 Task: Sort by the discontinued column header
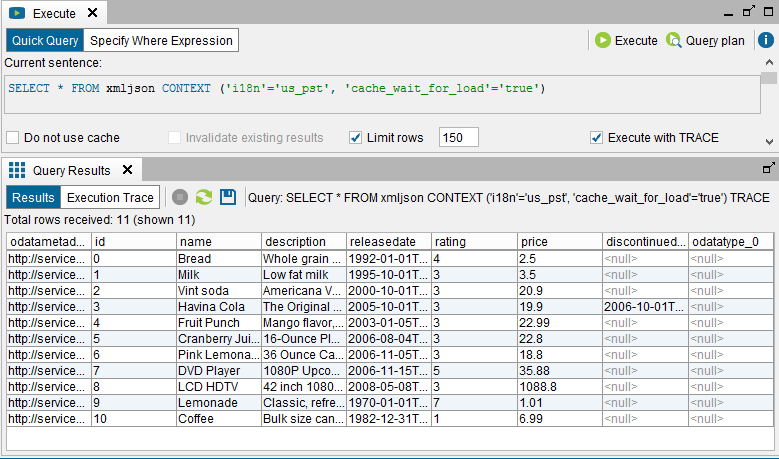[x=645, y=242]
